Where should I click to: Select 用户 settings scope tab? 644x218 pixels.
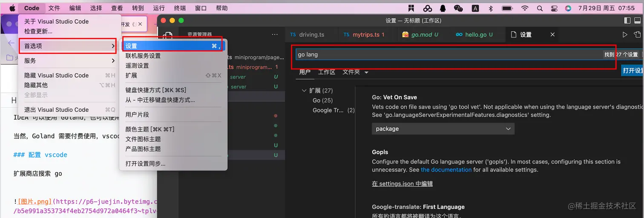(x=305, y=72)
